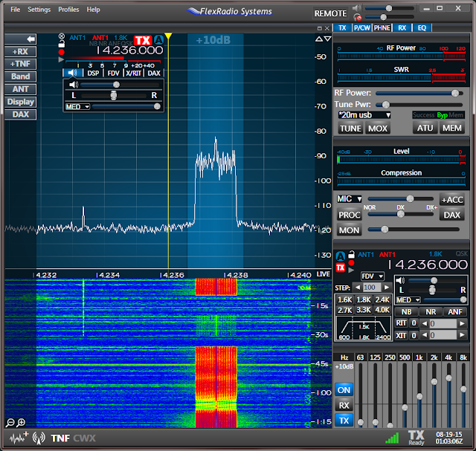Image resolution: width=476 pixels, height=451 pixels.
Task: Open the File menu
Action: click(x=15, y=10)
